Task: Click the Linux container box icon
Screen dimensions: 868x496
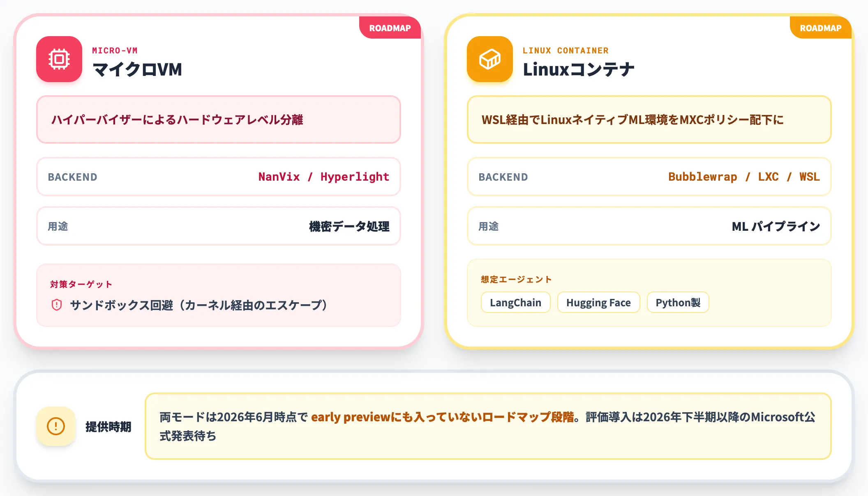Action: pos(490,59)
